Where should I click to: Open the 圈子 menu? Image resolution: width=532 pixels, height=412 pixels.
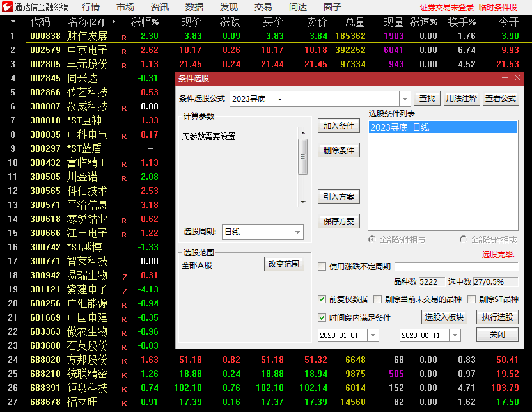coord(332,7)
